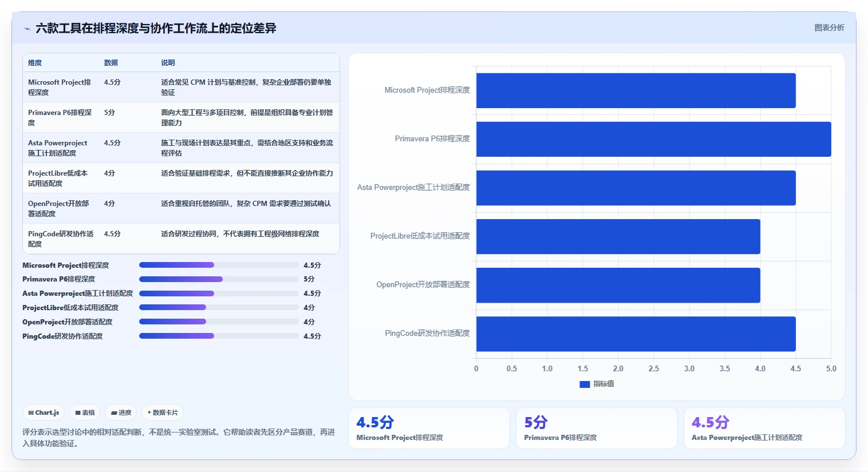Click description 适合研发过程协同
The width and height of the screenshot is (868, 472).
coord(240,234)
